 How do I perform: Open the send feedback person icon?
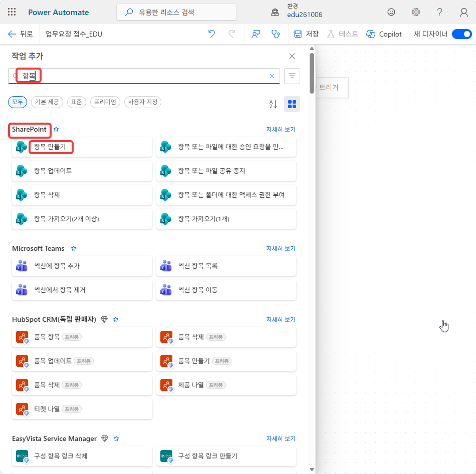pyautogui.click(x=256, y=34)
